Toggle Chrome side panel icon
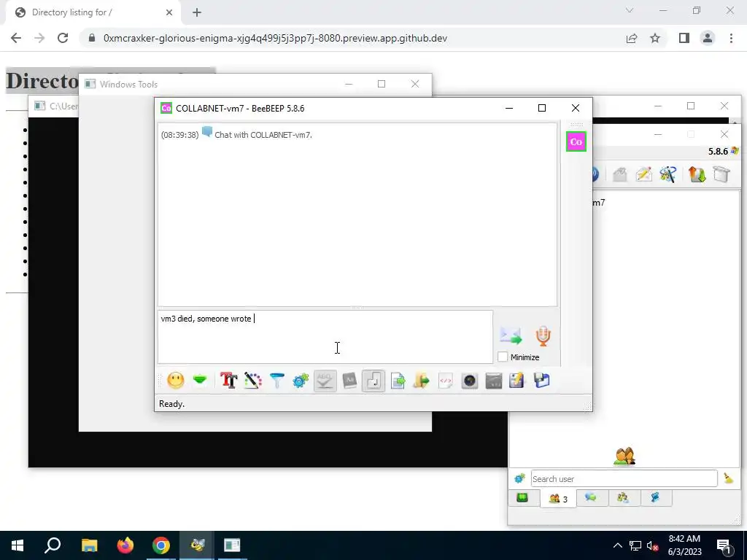Image resolution: width=747 pixels, height=560 pixels. click(684, 38)
